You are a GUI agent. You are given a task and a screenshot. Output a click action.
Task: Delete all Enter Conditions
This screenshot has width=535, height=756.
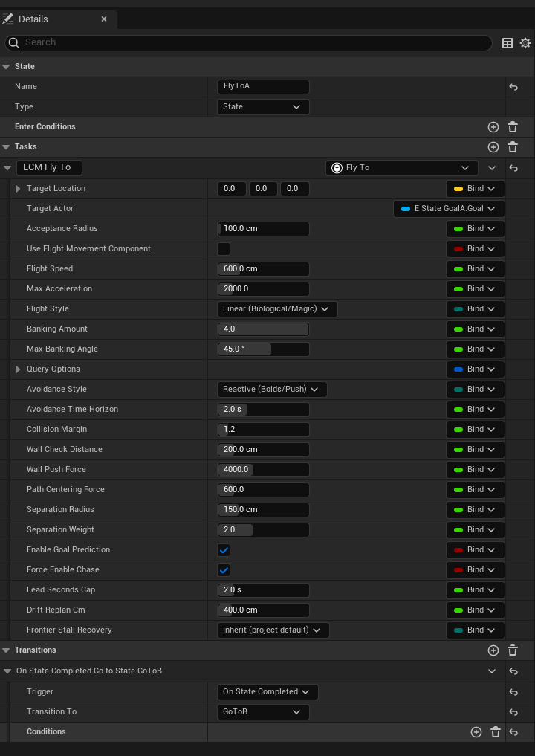point(513,127)
